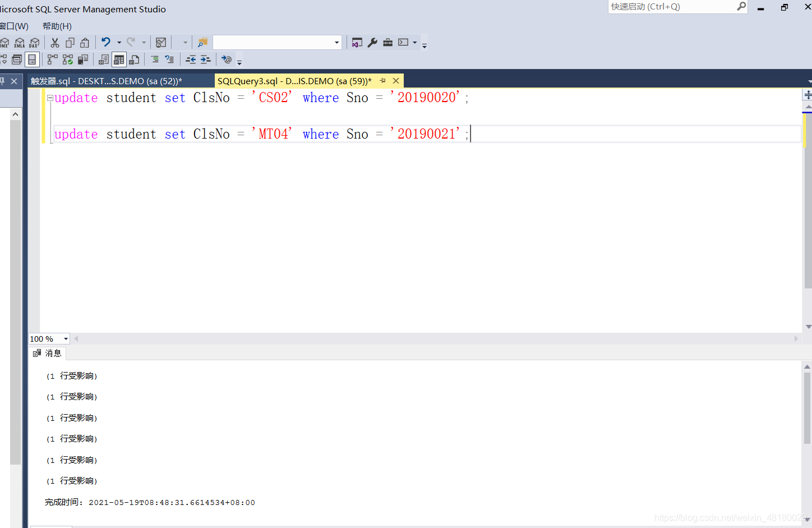
Task: Click the Analysis Services DAX query icon
Action: pyautogui.click(x=34, y=43)
